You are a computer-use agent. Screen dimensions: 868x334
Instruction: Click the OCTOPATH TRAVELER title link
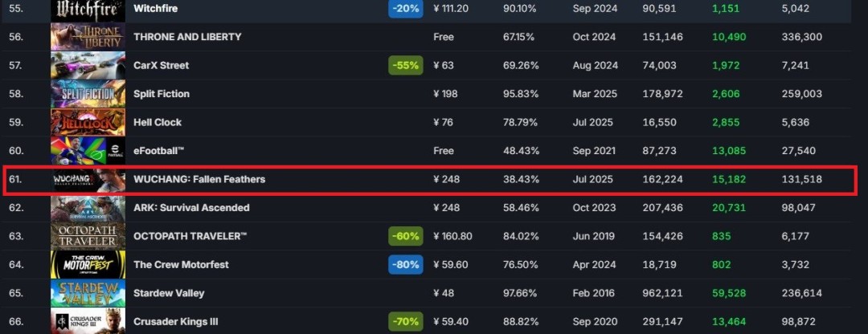click(x=190, y=236)
